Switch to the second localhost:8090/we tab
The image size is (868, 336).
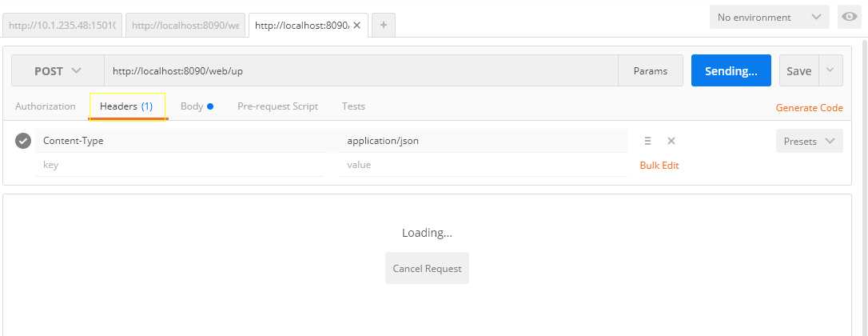click(x=185, y=26)
